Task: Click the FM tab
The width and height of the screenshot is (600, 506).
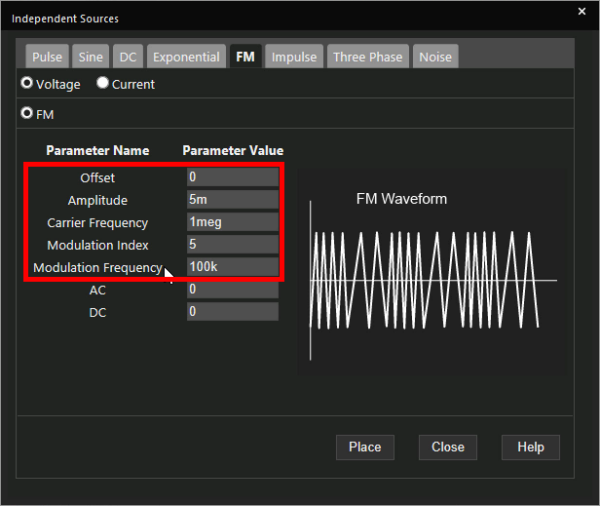Action: point(245,57)
